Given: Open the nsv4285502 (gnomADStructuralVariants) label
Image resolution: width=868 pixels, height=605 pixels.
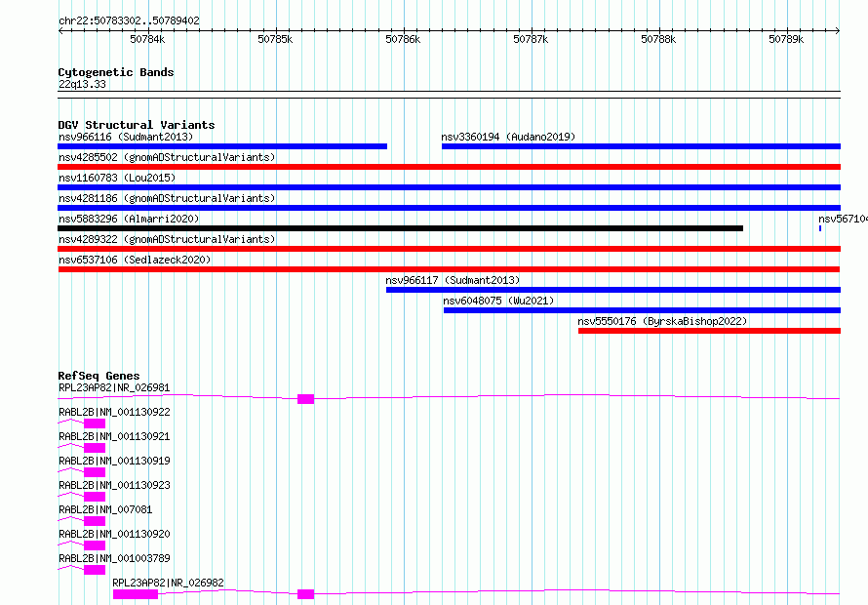Looking at the screenshot, I should 167,157.
